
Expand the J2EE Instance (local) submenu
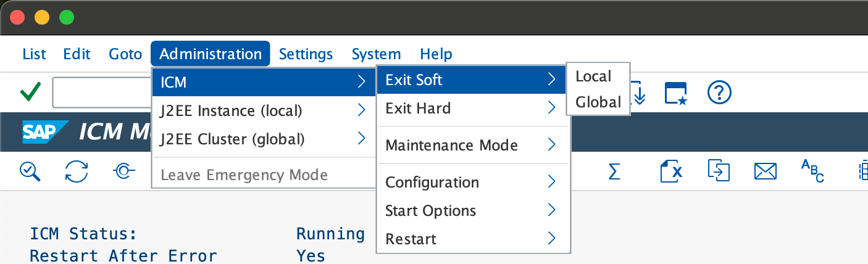click(264, 110)
